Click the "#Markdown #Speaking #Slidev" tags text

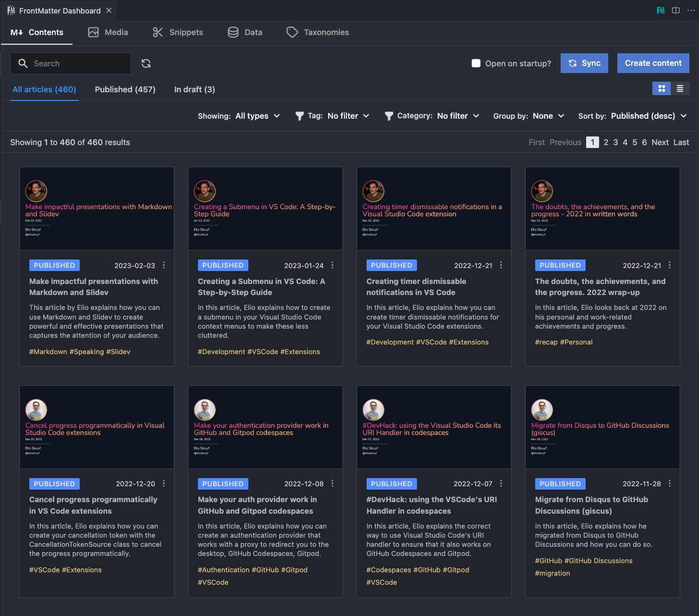click(x=80, y=352)
